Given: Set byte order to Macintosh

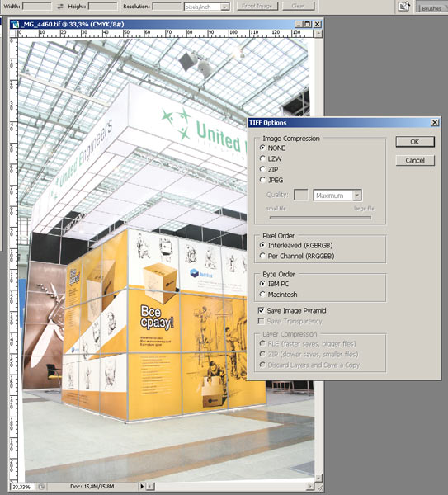Looking at the screenshot, I should (x=279, y=295).
